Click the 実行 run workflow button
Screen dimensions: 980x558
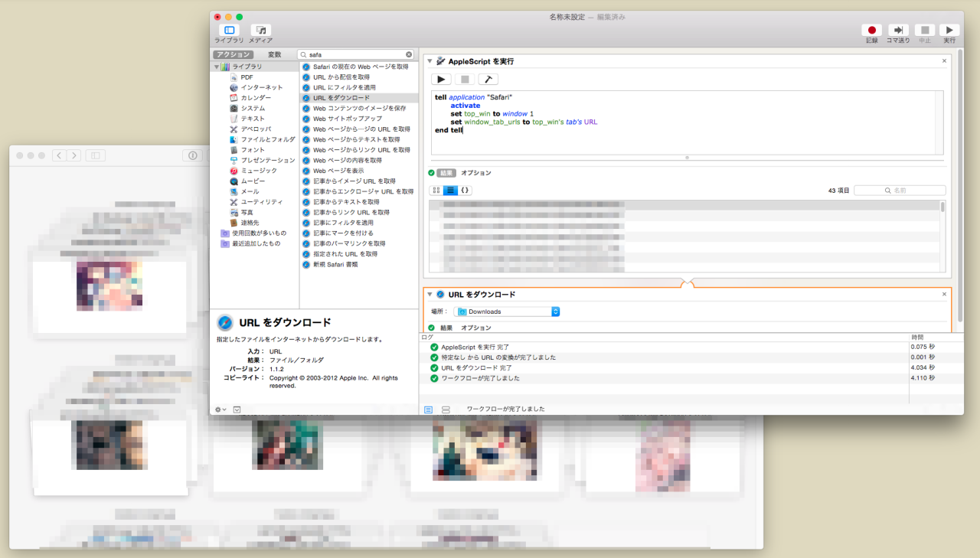(x=949, y=30)
